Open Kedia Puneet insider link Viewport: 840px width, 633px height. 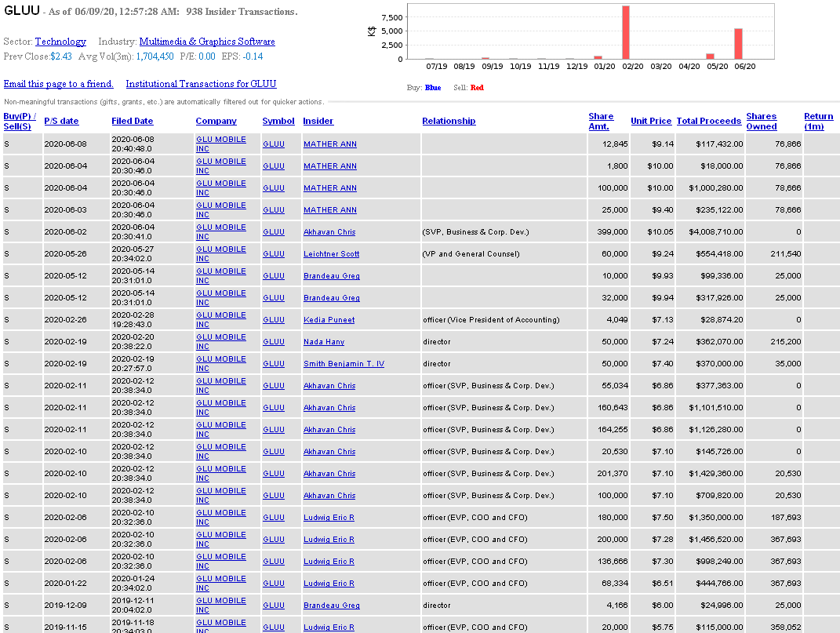coord(329,320)
